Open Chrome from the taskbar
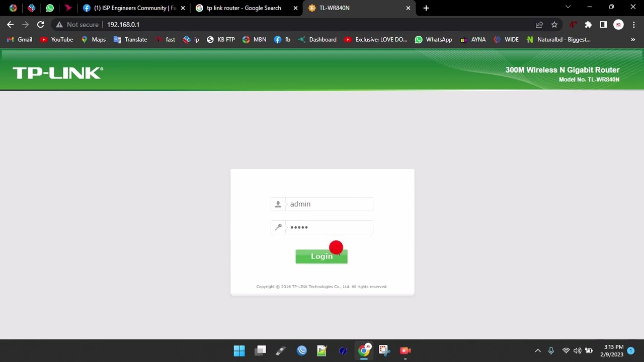This screenshot has width=644, height=362. 364,351
